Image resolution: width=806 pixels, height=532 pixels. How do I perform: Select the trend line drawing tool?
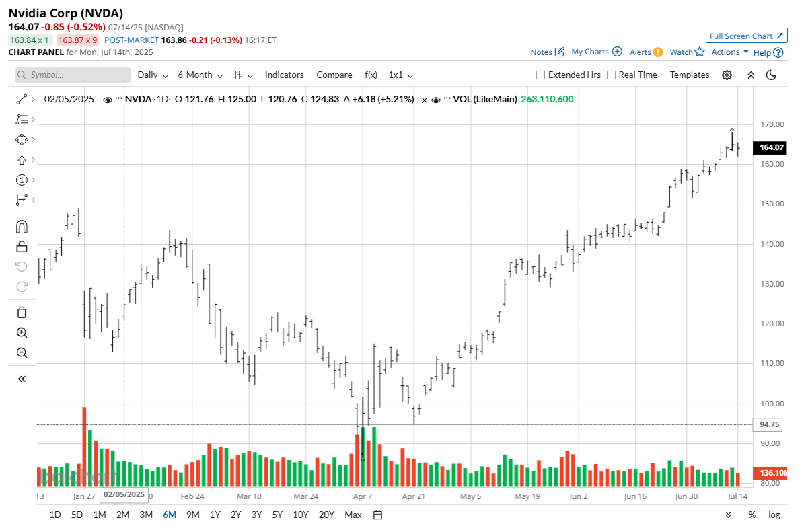(22, 100)
